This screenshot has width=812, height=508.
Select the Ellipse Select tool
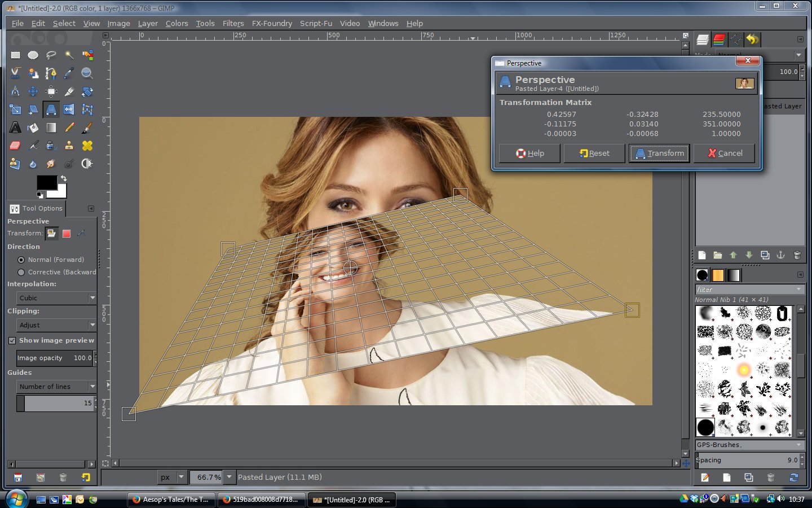coord(33,55)
